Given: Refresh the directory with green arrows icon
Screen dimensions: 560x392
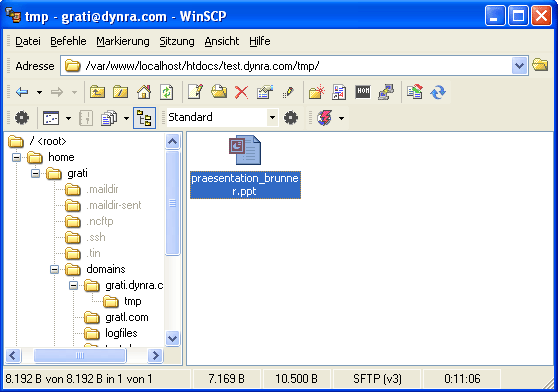Looking at the screenshot, I should pos(167,92).
